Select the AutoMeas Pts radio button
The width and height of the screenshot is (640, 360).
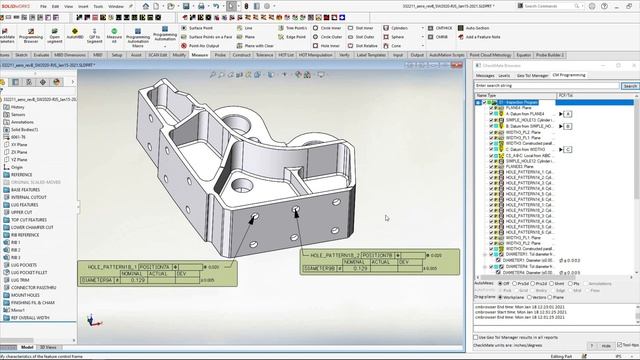click(x=571, y=284)
